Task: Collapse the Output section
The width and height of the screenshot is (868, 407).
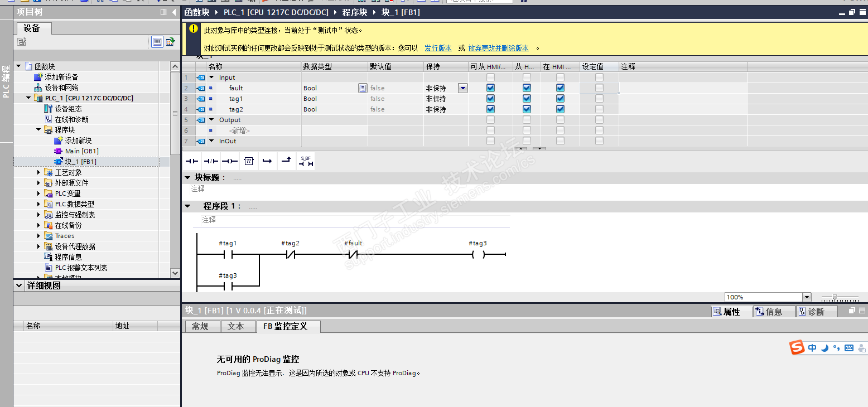Action: pos(211,120)
